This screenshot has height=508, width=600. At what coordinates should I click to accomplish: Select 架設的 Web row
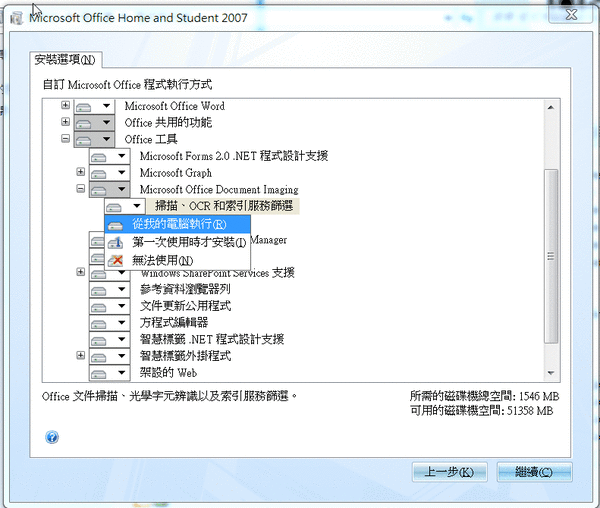coord(168,373)
